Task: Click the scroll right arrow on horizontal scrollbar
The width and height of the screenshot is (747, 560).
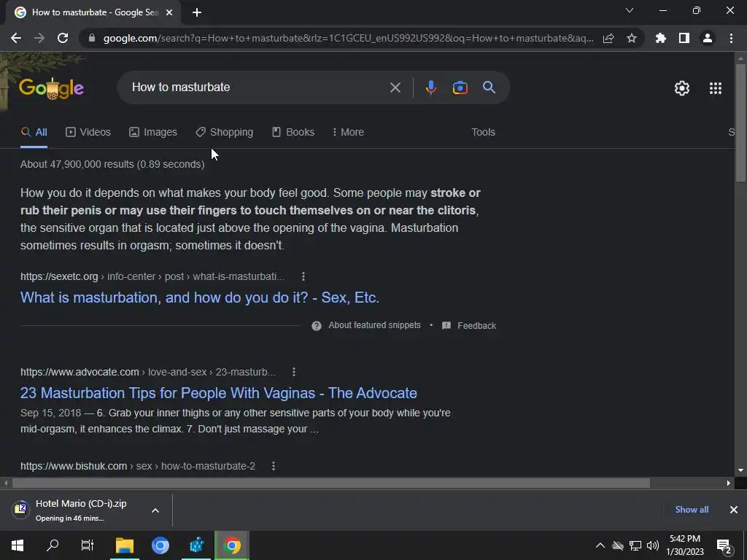Action: (x=729, y=483)
